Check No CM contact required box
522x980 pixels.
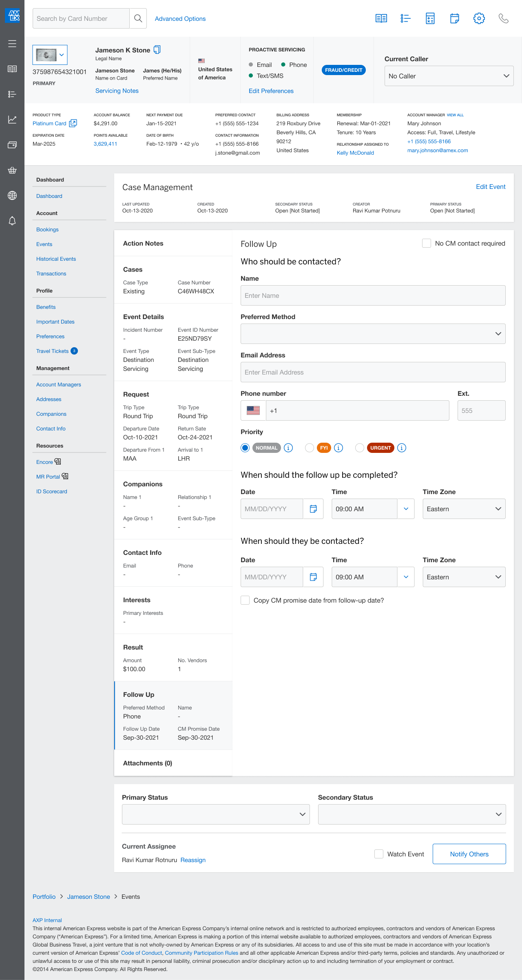tap(427, 243)
